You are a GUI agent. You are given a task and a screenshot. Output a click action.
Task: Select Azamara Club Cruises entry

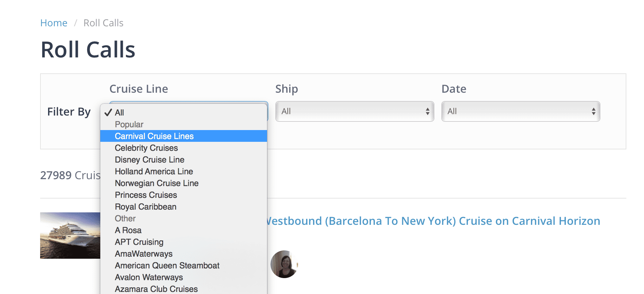tap(183, 289)
